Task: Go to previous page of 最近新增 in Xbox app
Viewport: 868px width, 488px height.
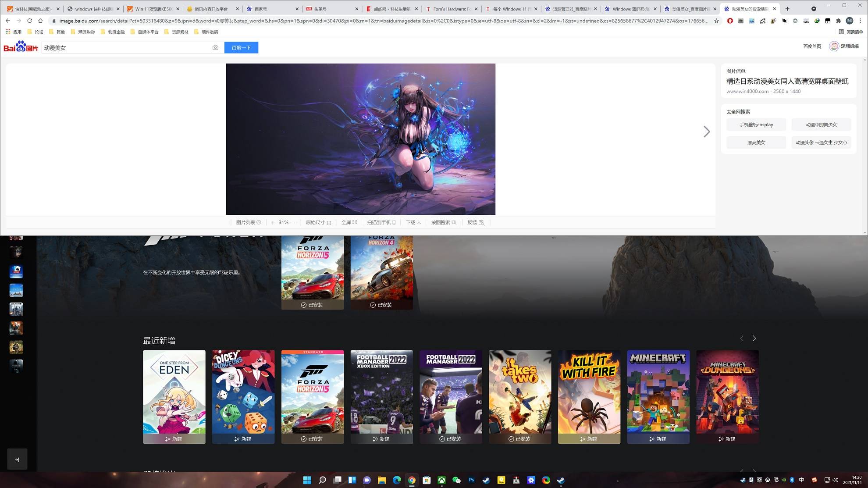Action: (x=742, y=338)
